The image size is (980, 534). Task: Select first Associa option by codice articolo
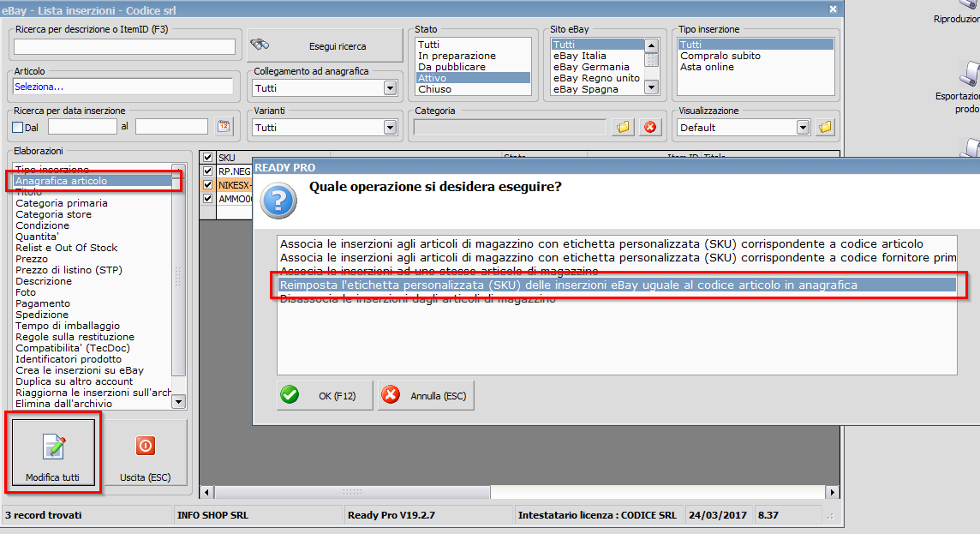617,244
